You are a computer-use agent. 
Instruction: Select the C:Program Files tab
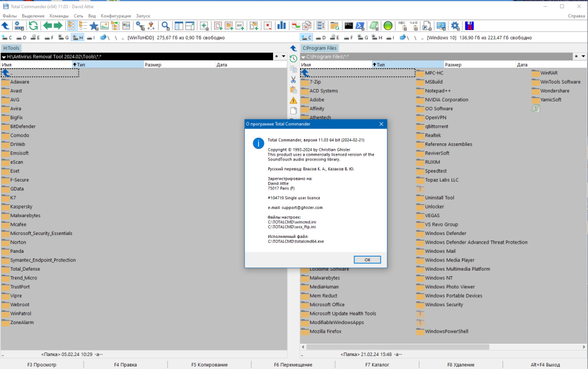point(319,48)
